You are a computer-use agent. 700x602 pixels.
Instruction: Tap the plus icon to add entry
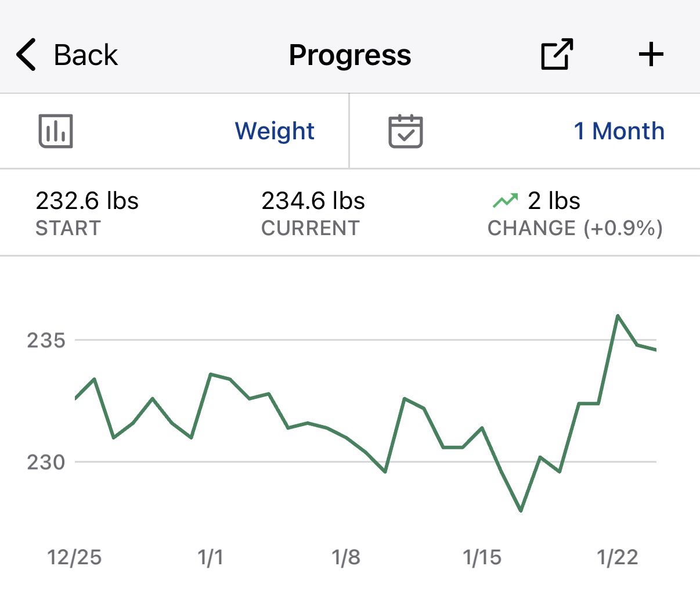pyautogui.click(x=651, y=55)
